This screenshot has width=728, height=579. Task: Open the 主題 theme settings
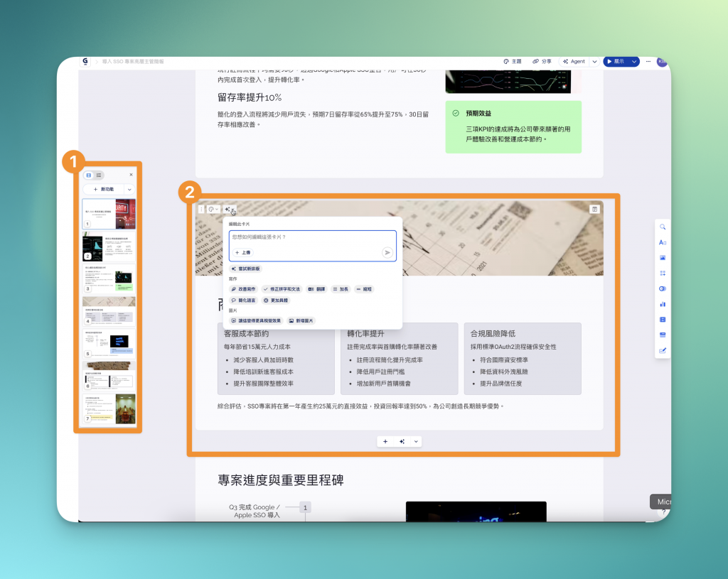pyautogui.click(x=513, y=61)
